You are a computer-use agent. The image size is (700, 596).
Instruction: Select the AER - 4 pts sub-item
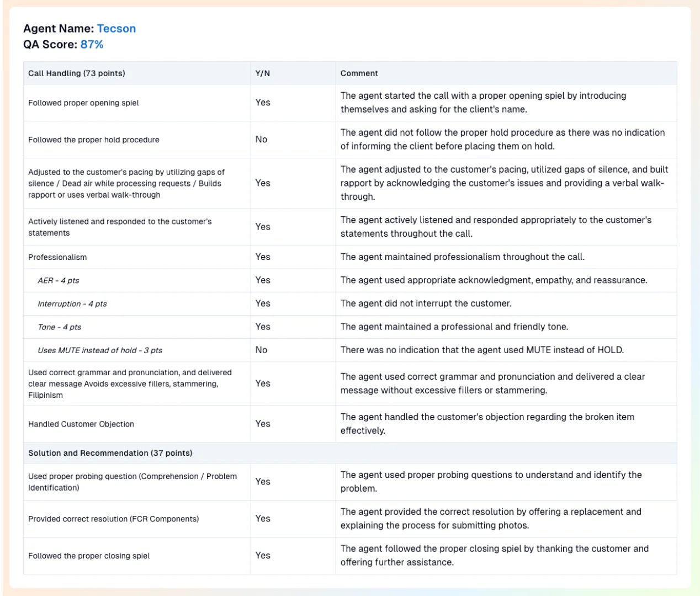pyautogui.click(x=59, y=281)
